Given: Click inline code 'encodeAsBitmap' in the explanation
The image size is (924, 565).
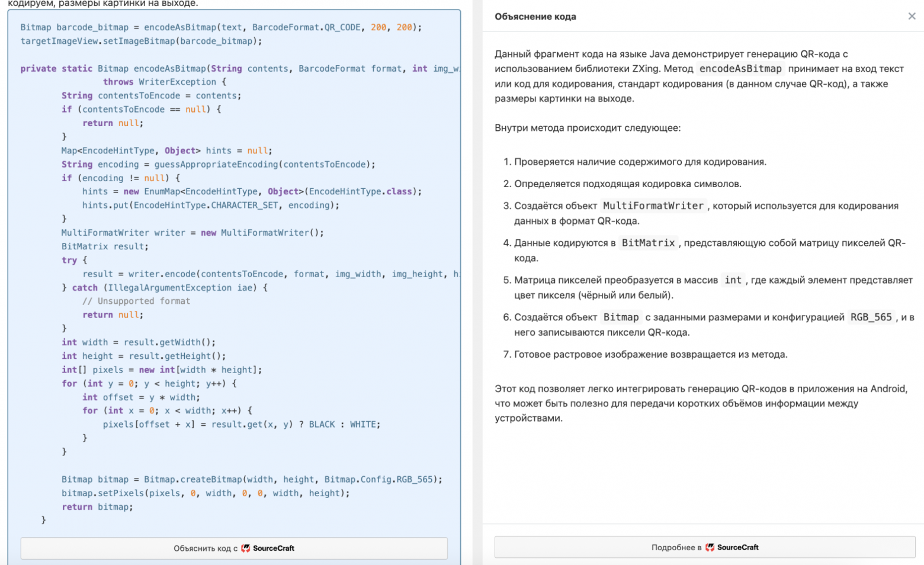Looking at the screenshot, I should point(740,69).
